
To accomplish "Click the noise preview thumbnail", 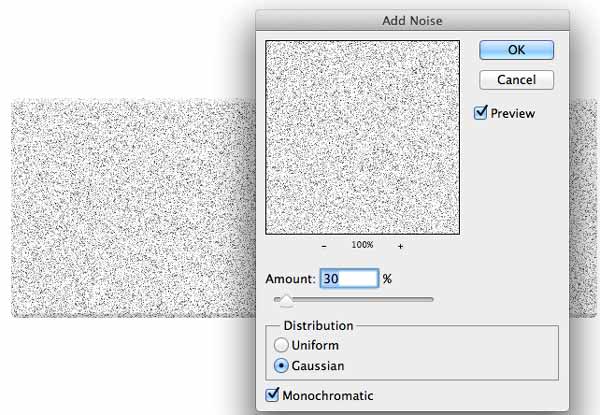I will (362, 137).
